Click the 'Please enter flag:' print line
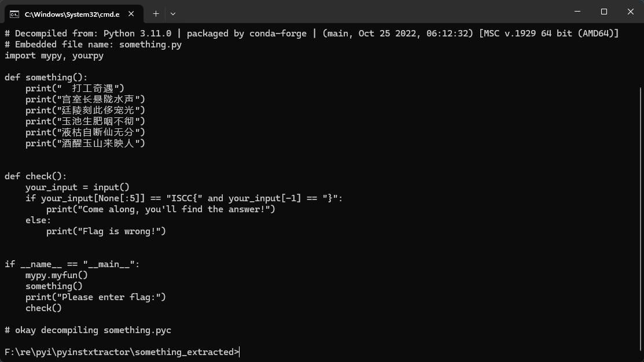The height and width of the screenshot is (362, 644). (95, 297)
